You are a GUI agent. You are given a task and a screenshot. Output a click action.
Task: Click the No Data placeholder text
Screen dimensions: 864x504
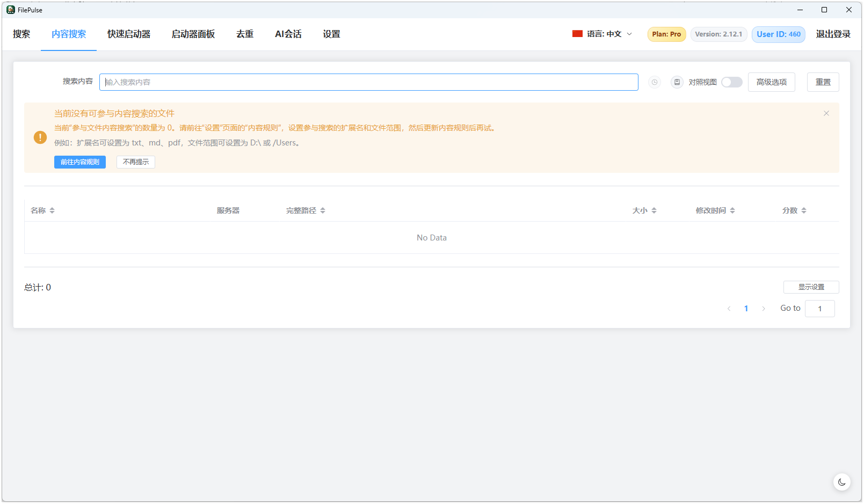click(432, 238)
